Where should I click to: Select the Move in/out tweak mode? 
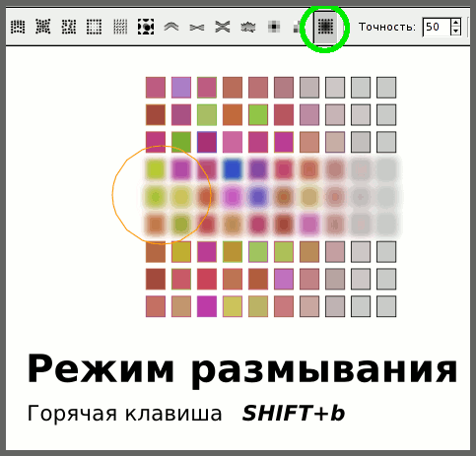(x=43, y=27)
